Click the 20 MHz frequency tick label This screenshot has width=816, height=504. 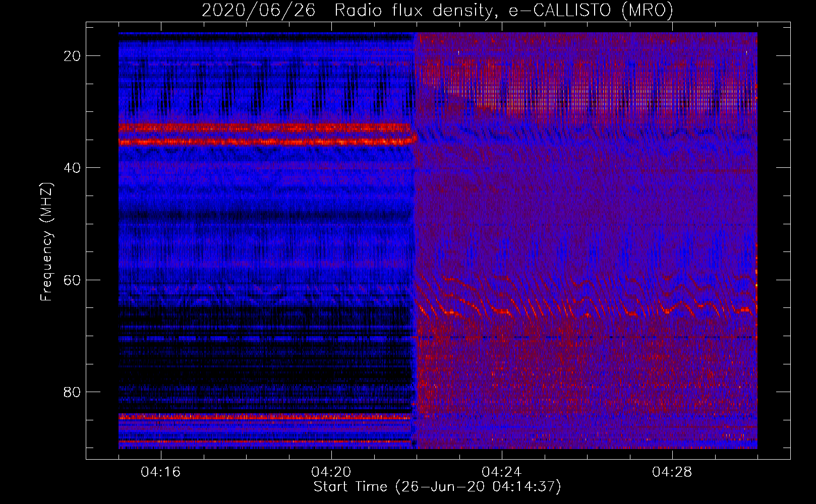pos(73,56)
